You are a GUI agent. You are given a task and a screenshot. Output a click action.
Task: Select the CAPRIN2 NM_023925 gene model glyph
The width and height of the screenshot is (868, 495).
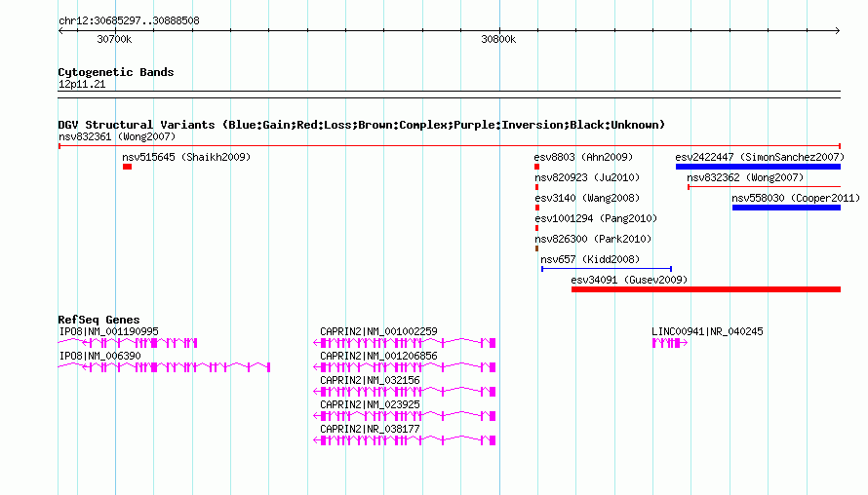click(405, 416)
